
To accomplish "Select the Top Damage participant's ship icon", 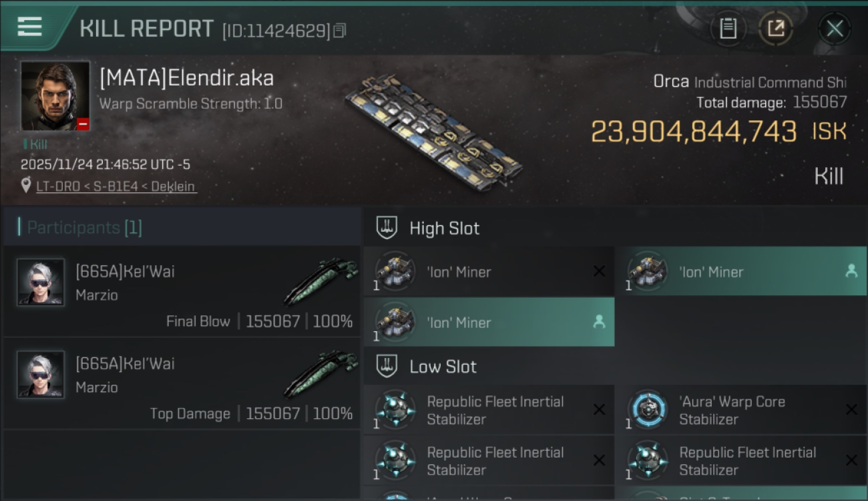I will [320, 373].
